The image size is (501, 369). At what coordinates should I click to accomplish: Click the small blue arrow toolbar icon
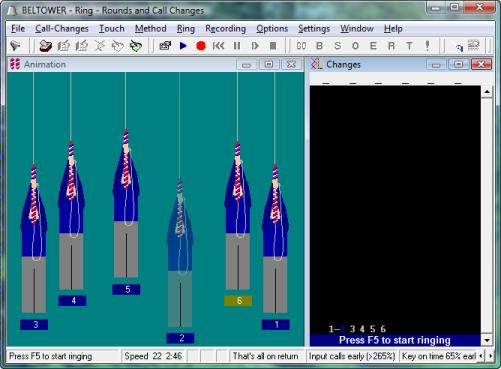pyautogui.click(x=459, y=47)
